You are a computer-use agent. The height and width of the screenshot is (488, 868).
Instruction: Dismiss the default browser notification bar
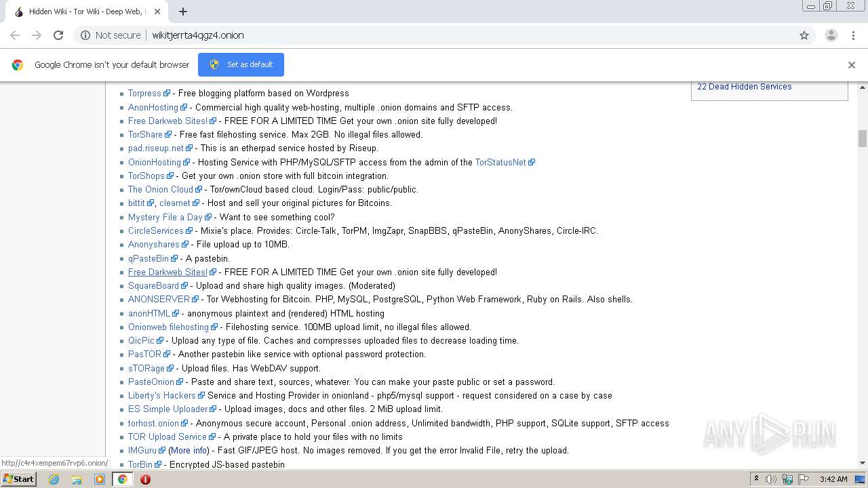point(852,65)
